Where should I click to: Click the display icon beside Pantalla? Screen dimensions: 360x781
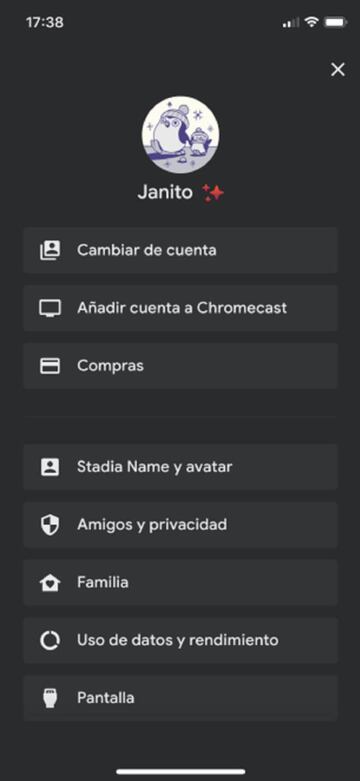click(50, 698)
